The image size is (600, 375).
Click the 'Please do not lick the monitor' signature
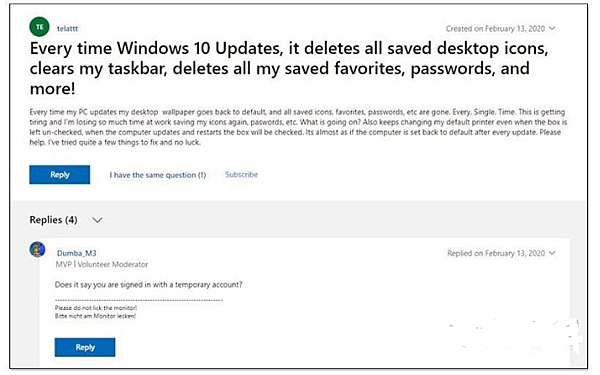(x=96, y=308)
